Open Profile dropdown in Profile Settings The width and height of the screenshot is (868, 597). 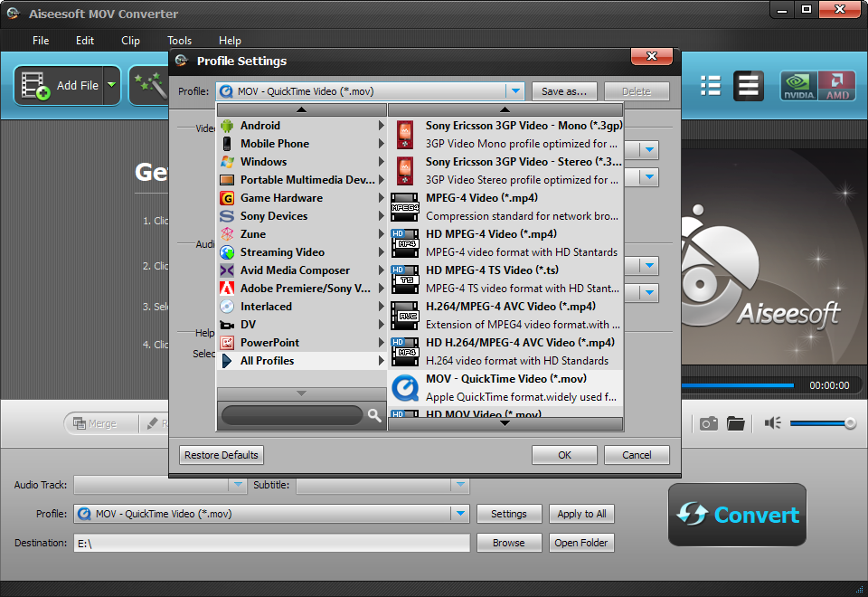pyautogui.click(x=515, y=91)
